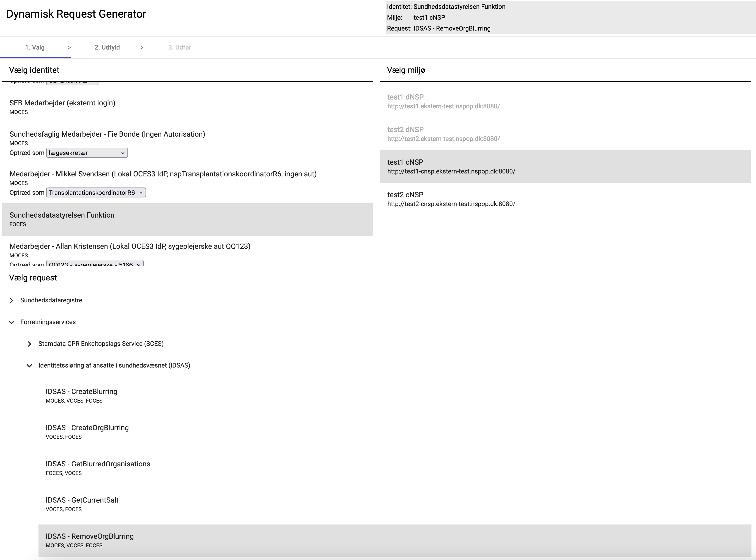Choose the IDSAS - GetBlurredOrganisations request

click(x=98, y=464)
